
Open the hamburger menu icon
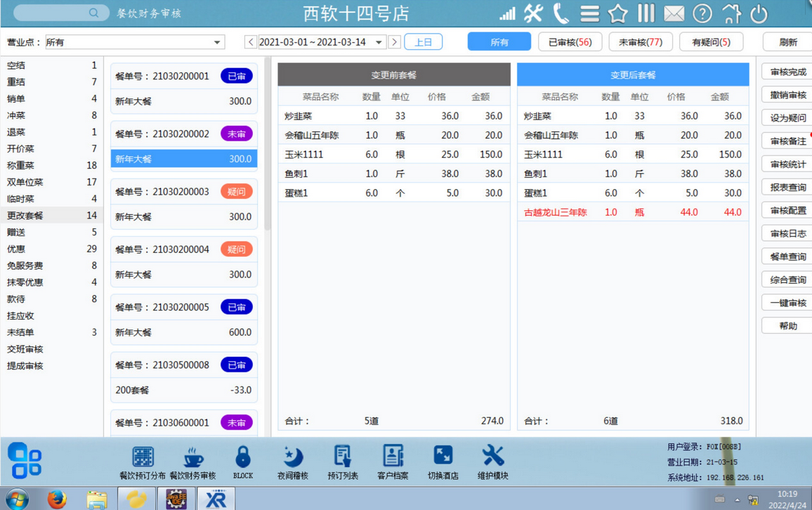[x=589, y=14]
